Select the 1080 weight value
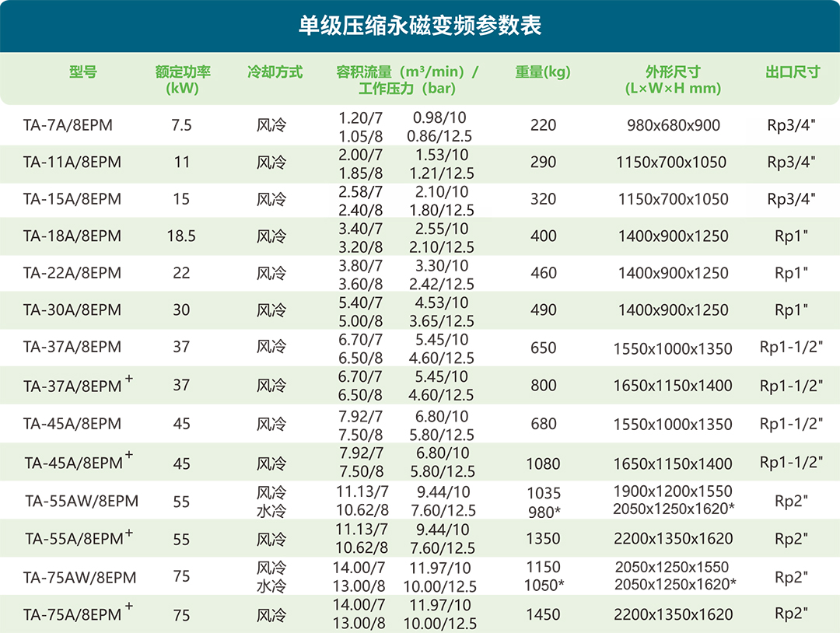This screenshot has width=840, height=633. (543, 463)
